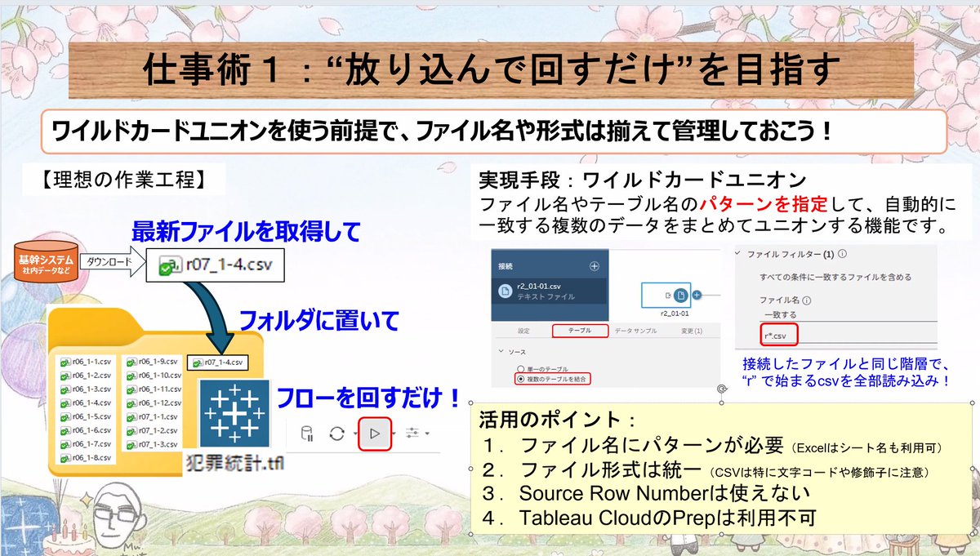This screenshot has height=556, width=980.
Task: Collapse the ソース section chevron
Action: 501,351
